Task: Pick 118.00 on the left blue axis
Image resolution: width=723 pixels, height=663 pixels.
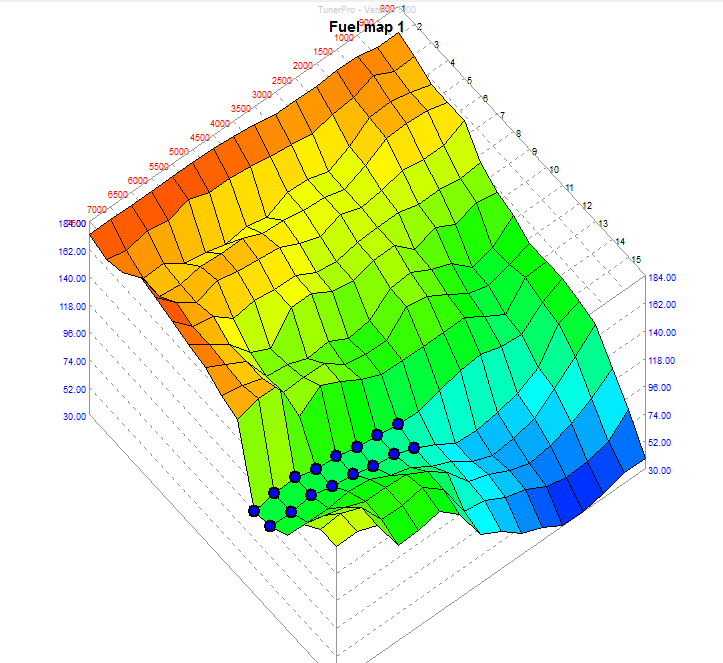Action: pos(73,307)
